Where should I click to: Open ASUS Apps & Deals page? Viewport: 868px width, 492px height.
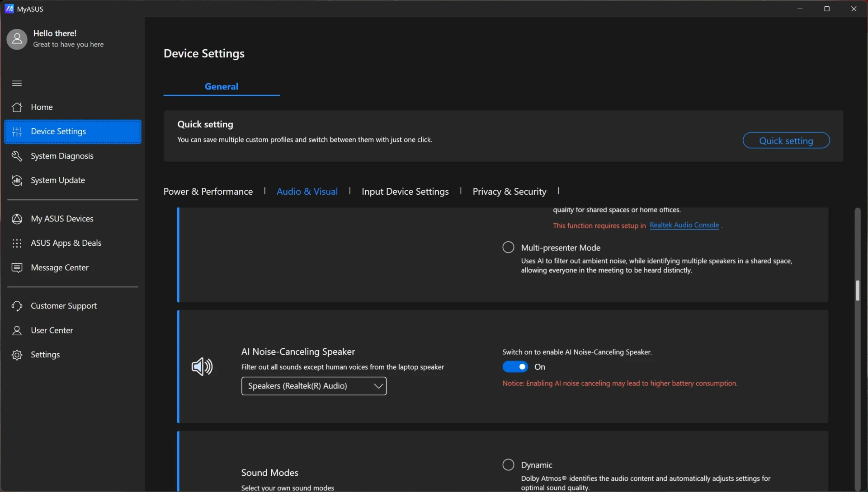click(x=73, y=243)
